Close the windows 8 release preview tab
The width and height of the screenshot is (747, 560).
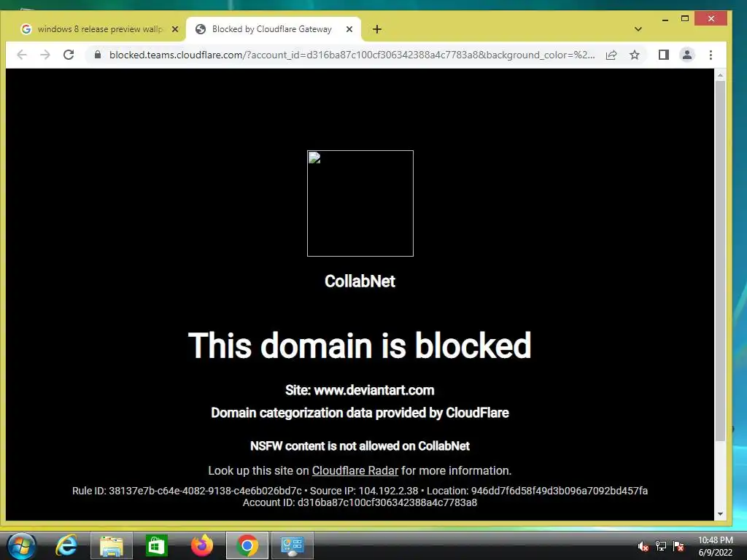[175, 29]
